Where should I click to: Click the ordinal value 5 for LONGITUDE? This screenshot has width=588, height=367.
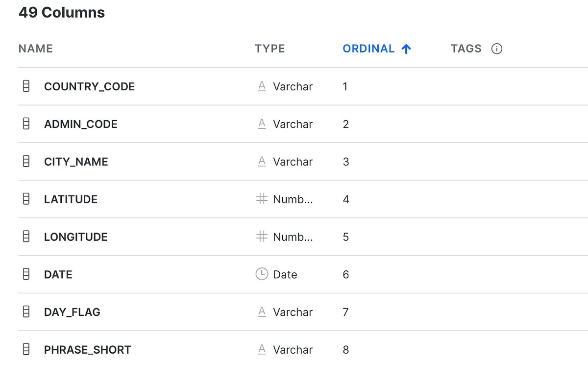pos(346,237)
